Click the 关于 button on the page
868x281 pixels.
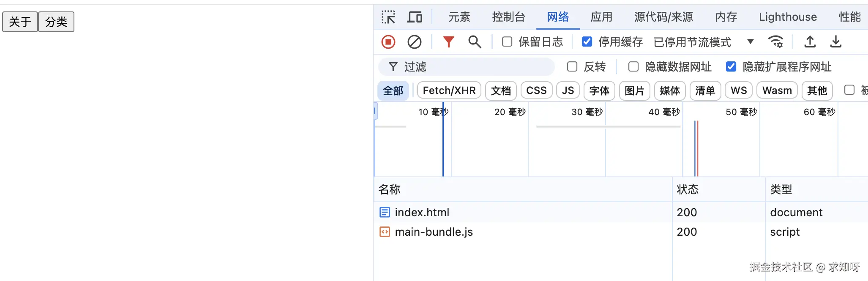point(20,22)
